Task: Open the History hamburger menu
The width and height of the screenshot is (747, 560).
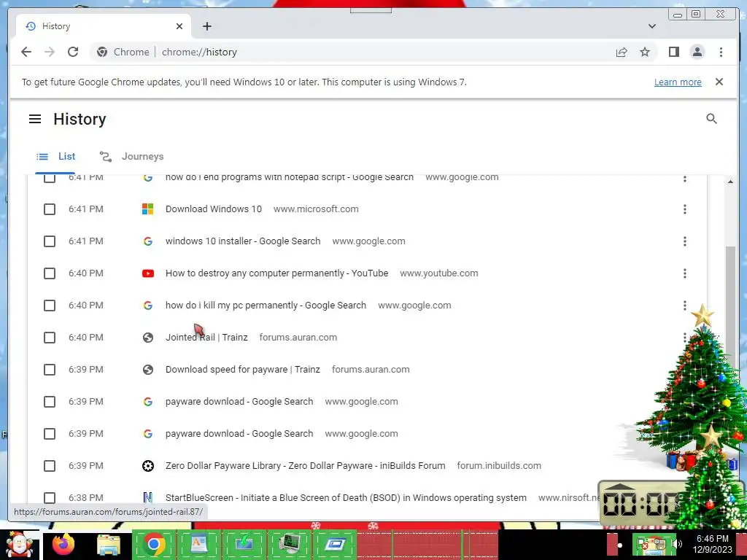Action: 35,119
